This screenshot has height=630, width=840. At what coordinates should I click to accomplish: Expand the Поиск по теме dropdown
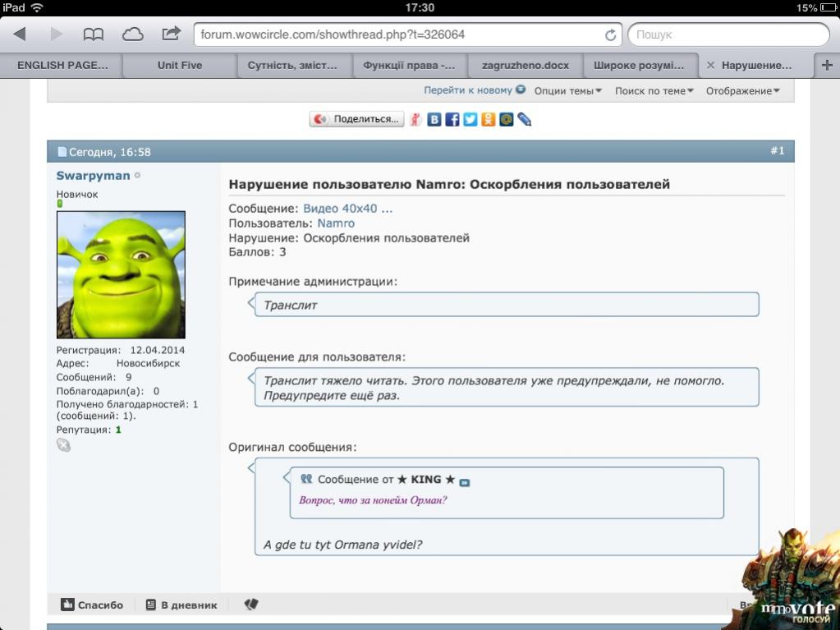[x=654, y=91]
